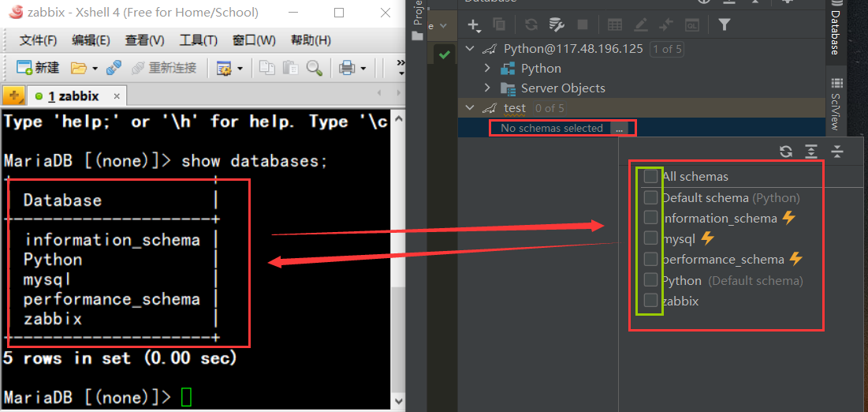Check the performance_schema checkbox
Image resolution: width=868 pixels, height=412 pixels.
[x=651, y=259]
